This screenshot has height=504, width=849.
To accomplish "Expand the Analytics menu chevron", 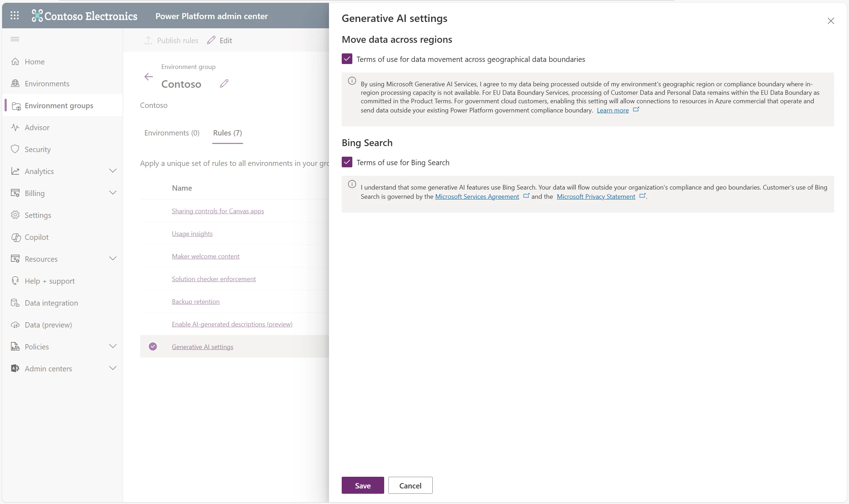I will click(113, 171).
